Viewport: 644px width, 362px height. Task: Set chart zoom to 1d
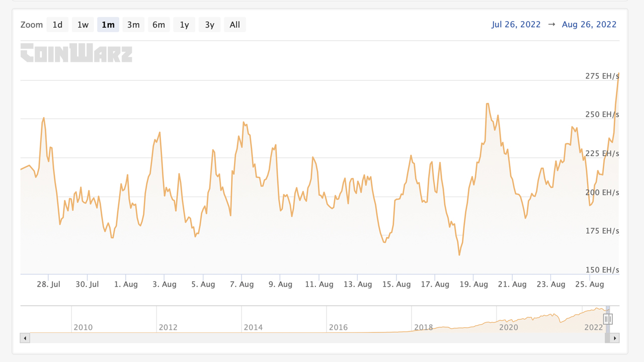[x=57, y=25]
